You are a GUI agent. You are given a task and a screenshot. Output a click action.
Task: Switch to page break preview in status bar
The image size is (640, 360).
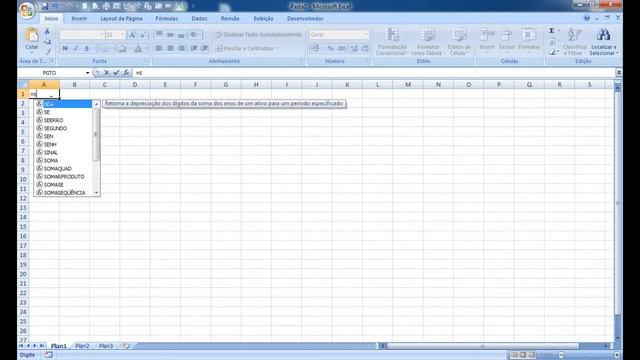coord(532,355)
